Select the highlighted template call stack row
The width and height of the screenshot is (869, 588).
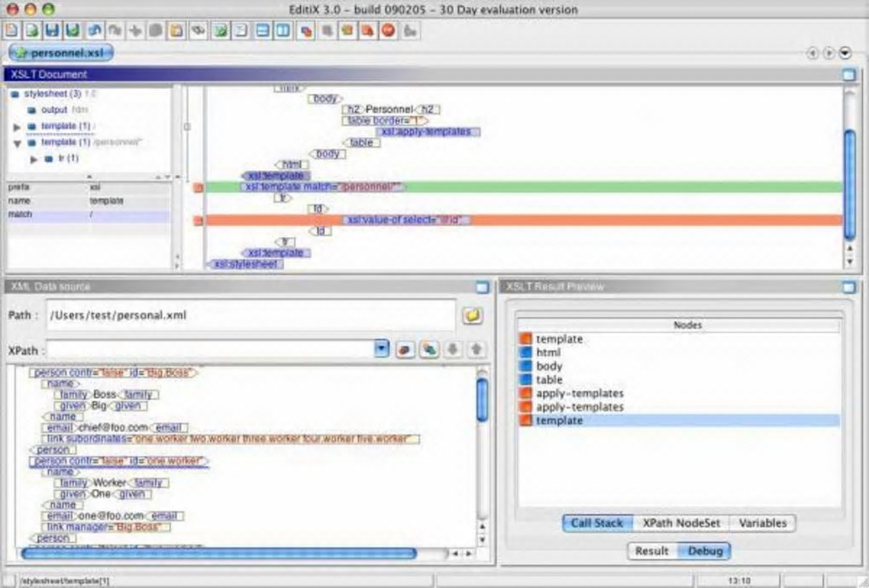tap(680, 421)
